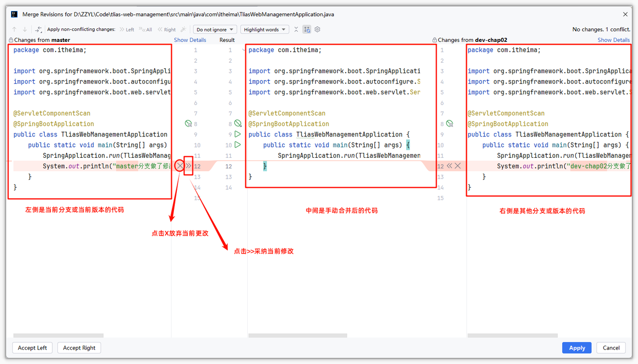This screenshot has width=638, height=364.
Task: Open the Do not ignore dropdown
Action: click(215, 30)
